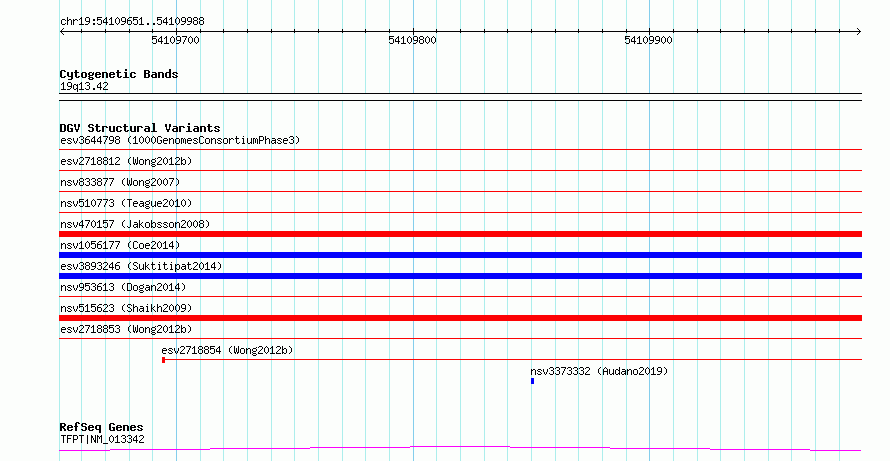Click the chr19:54109651..54109988 coordinate text
This screenshot has width=890, height=461.
click(132, 22)
